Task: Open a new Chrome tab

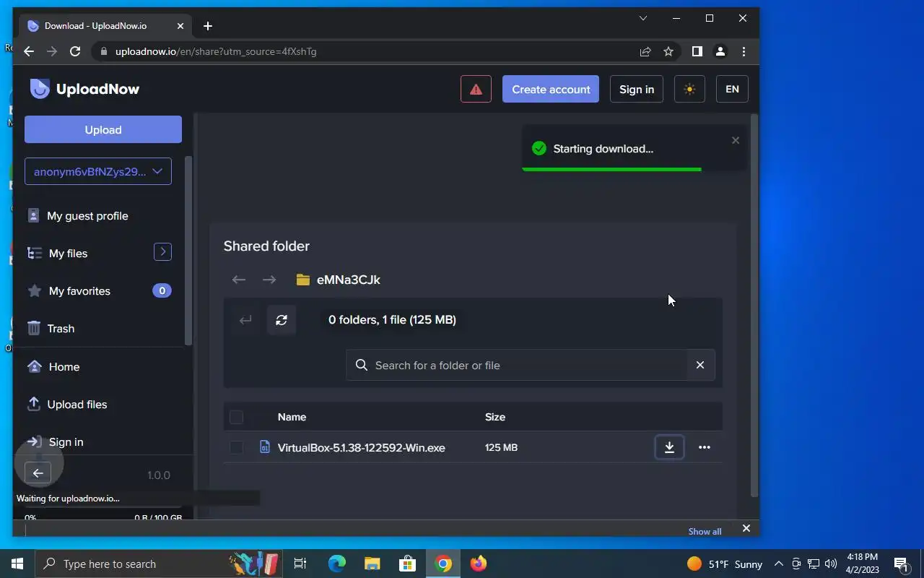Action: 208,26
